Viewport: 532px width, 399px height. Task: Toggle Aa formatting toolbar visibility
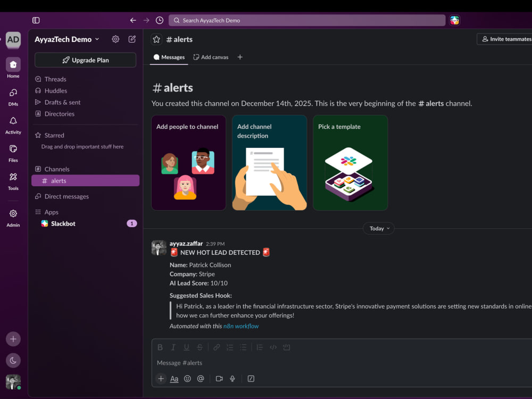click(x=174, y=379)
